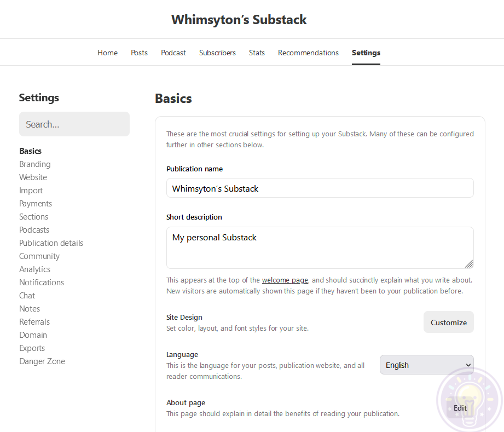Viewport: 504px width, 432px height.
Task: Click the Short description text area
Action: 320,247
